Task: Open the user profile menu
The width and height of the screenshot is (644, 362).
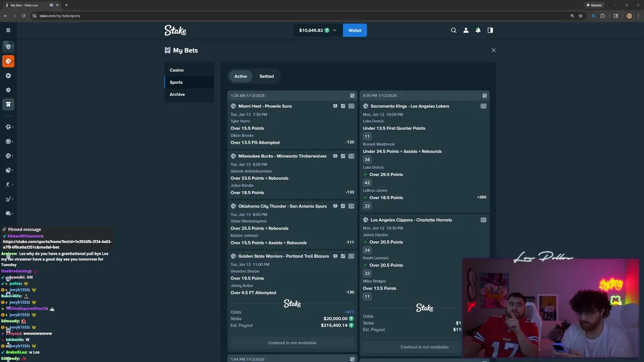Action: (466, 30)
